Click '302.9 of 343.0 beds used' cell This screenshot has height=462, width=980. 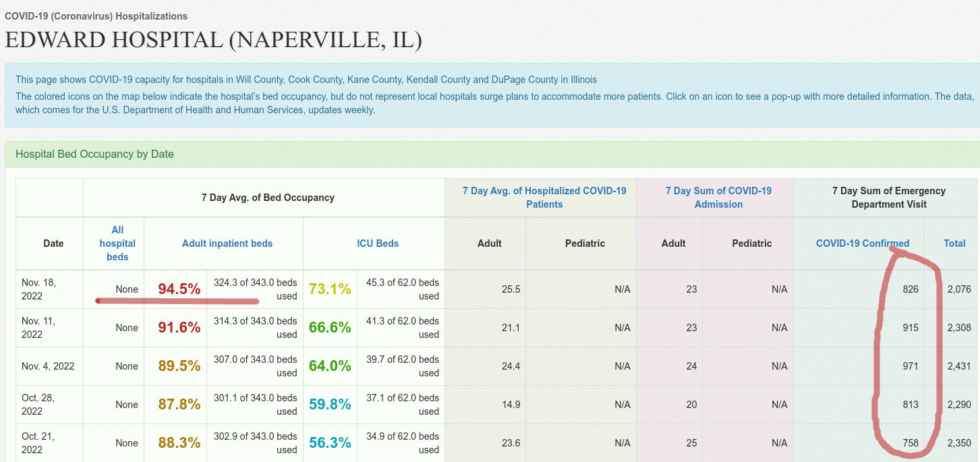(x=255, y=443)
